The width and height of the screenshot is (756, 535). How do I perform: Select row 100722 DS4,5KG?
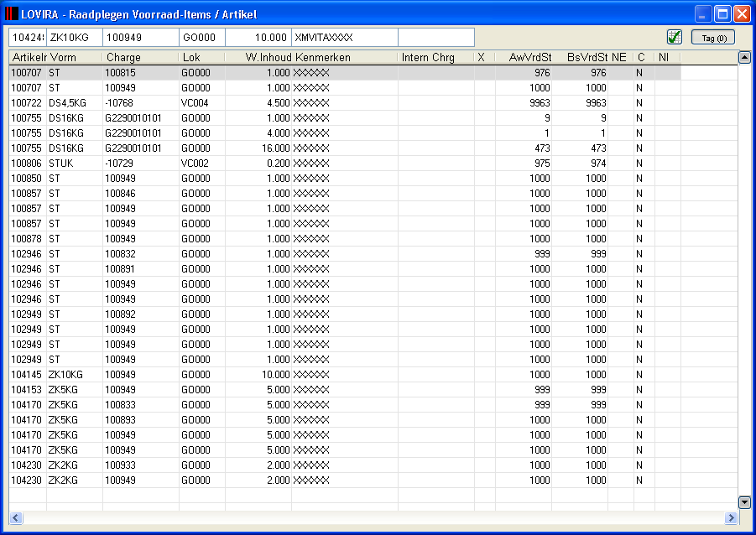[x=345, y=102]
